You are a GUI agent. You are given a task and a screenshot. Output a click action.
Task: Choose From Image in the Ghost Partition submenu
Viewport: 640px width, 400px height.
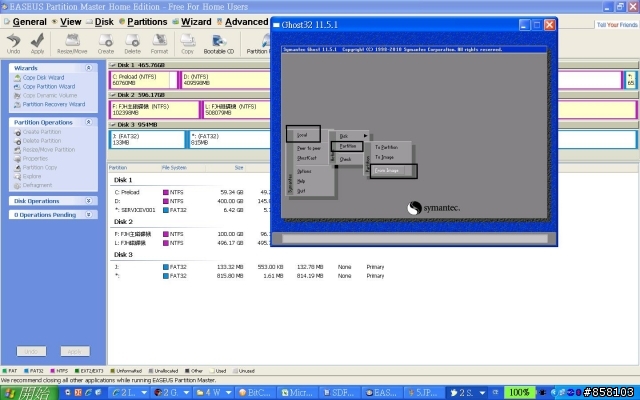click(x=387, y=171)
